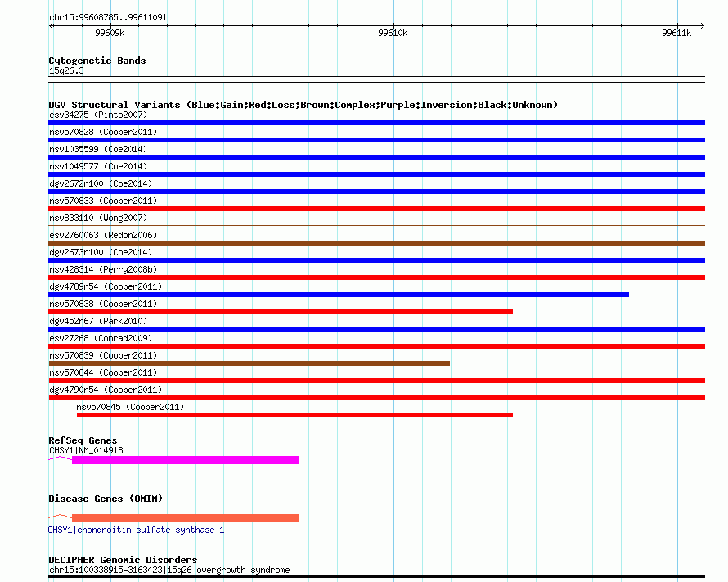Viewport: 728px width, 582px height.
Task: Click the 99610k ruler position label
Action: click(x=393, y=33)
